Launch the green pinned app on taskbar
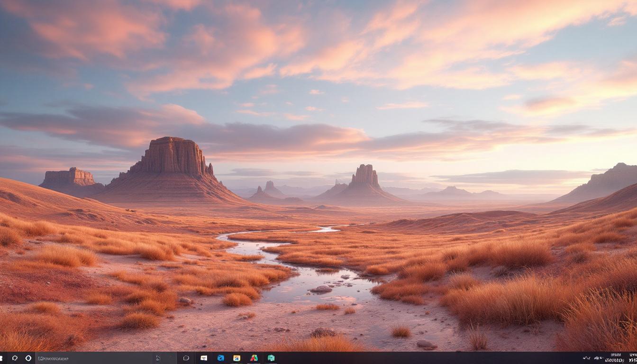This screenshot has width=637, height=364. pos(270,359)
